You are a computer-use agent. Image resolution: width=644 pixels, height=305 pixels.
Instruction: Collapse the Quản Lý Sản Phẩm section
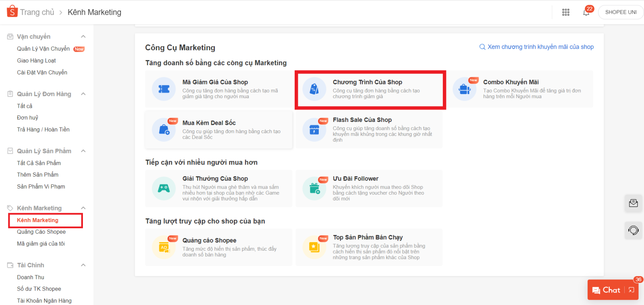[83, 151]
